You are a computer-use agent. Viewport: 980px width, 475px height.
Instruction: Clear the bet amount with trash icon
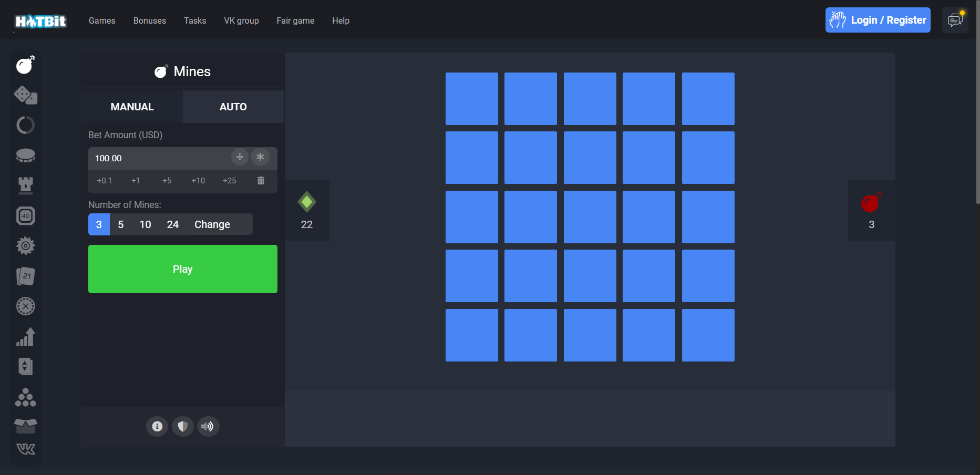tap(261, 180)
